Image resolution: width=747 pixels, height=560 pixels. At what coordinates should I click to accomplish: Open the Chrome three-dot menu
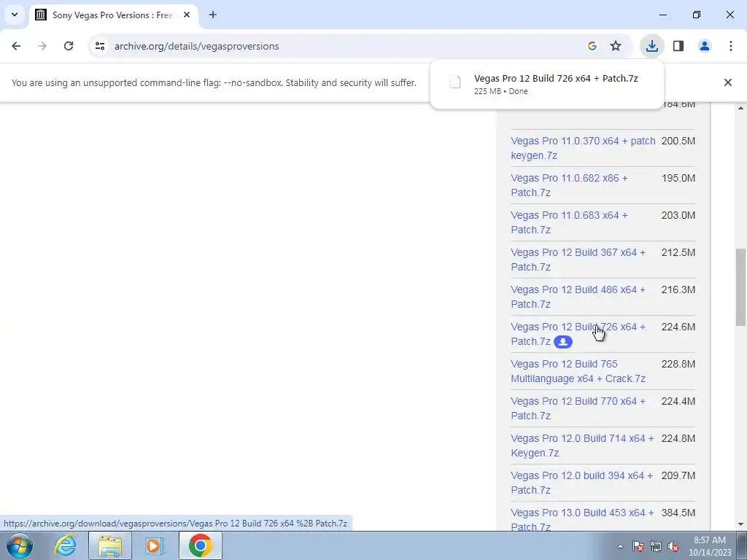731,46
